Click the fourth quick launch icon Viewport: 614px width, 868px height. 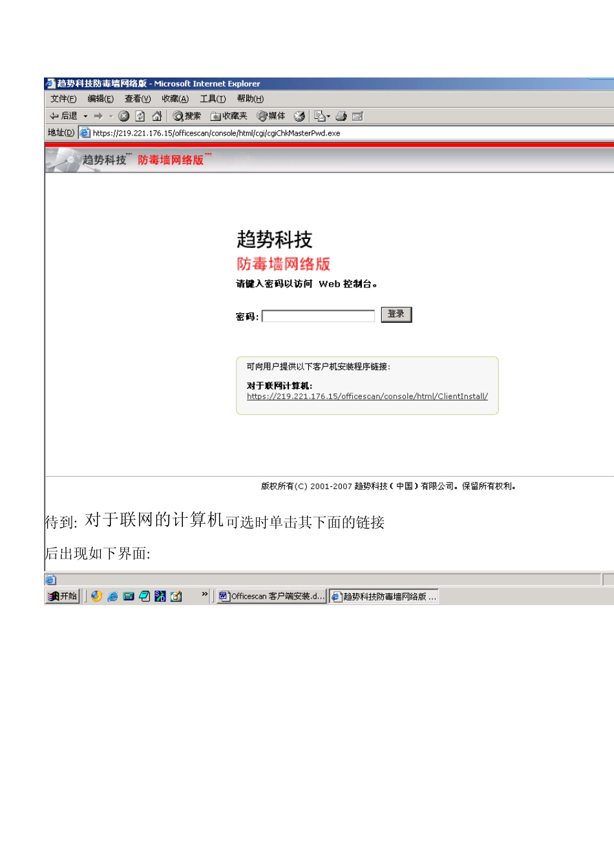click(x=144, y=596)
